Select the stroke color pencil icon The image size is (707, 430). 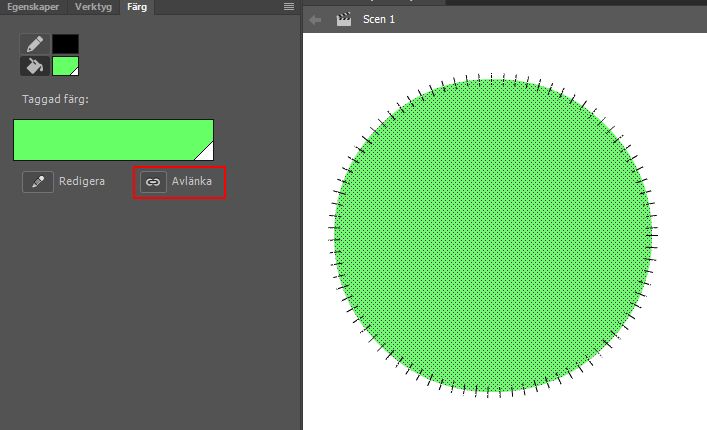coord(35,44)
